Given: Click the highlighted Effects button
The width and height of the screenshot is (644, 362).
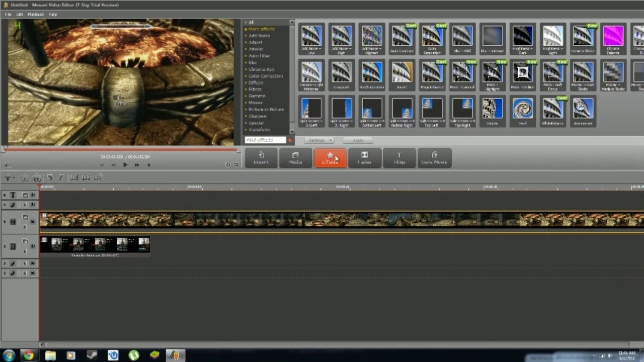Looking at the screenshot, I should [x=330, y=158].
